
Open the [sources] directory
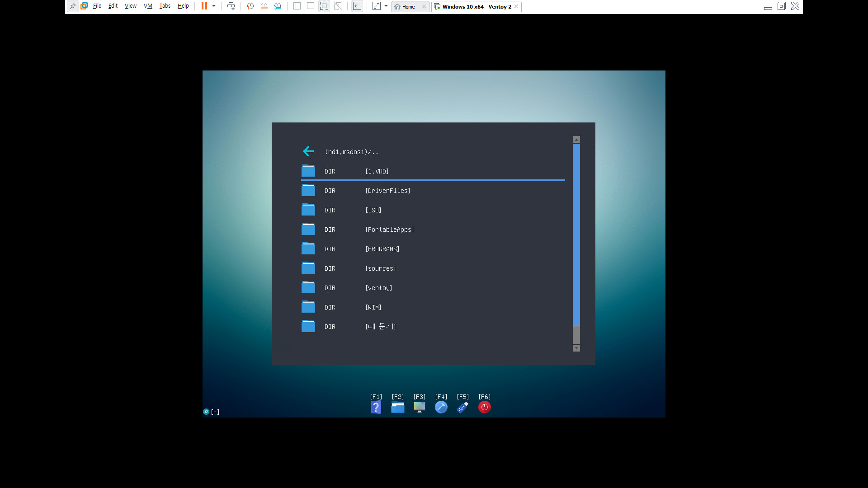[433, 268]
